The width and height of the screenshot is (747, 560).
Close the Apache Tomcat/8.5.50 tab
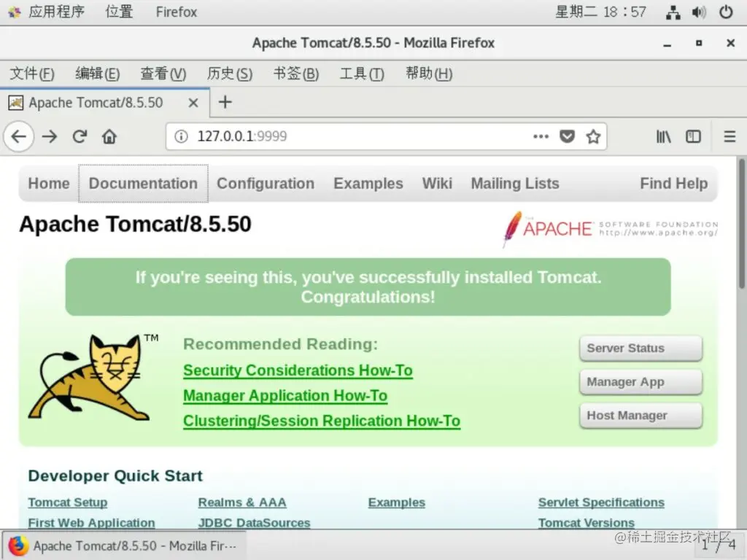click(x=193, y=102)
